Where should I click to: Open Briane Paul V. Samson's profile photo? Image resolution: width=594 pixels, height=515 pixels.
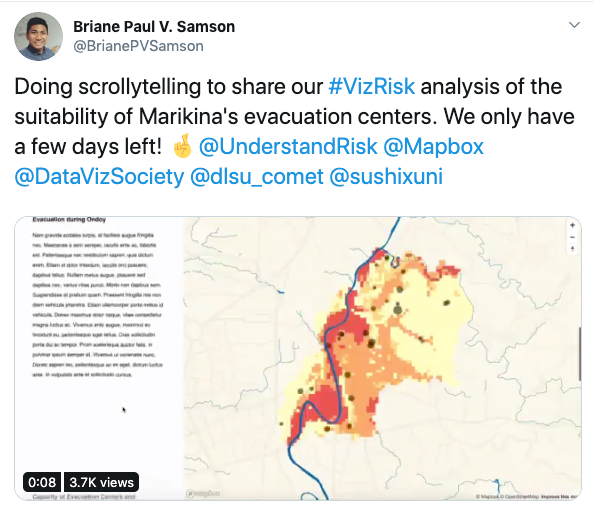click(38, 36)
